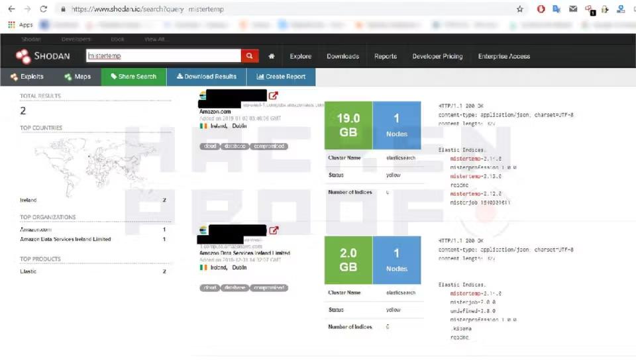
Task: Click Ireland, Dublin on the first result
Action: click(229, 126)
